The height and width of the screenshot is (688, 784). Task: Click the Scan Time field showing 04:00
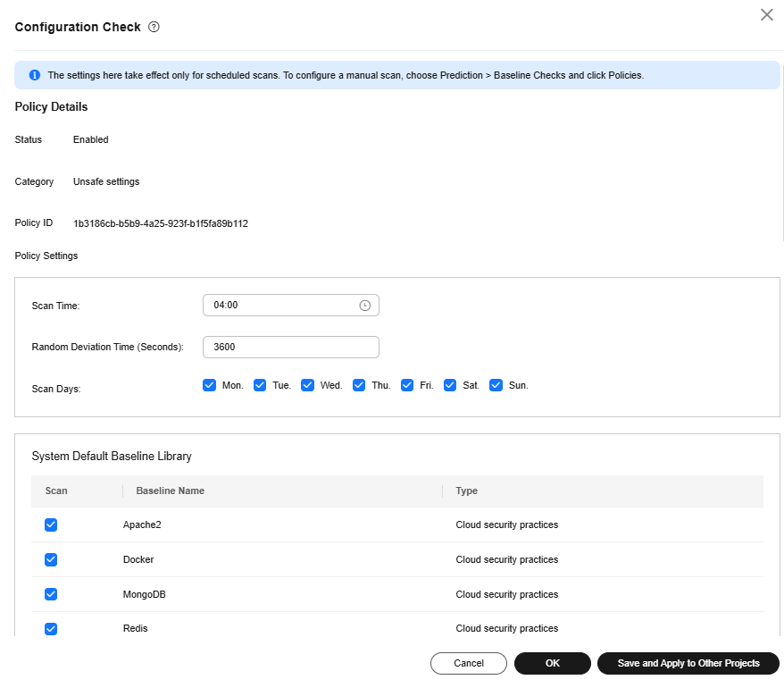(x=291, y=306)
